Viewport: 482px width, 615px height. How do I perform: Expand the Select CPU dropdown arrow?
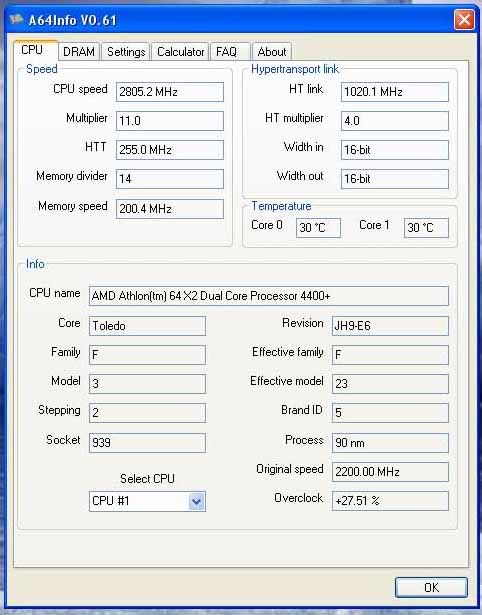196,501
